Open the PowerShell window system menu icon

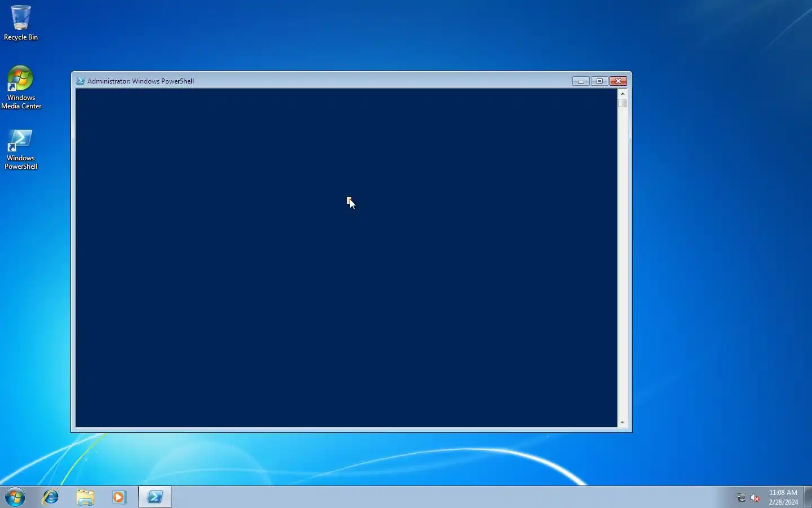[81, 81]
